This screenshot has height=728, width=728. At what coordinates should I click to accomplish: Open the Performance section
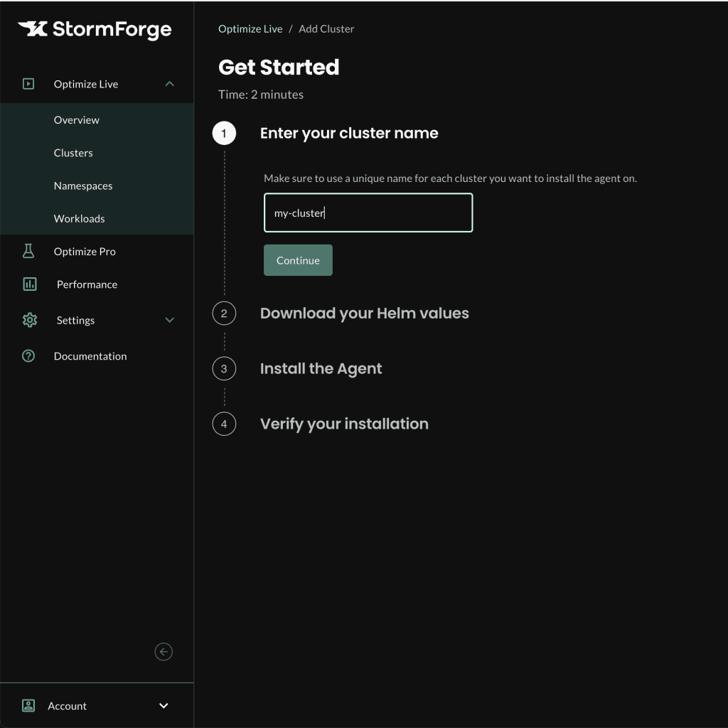pyautogui.click(x=87, y=284)
